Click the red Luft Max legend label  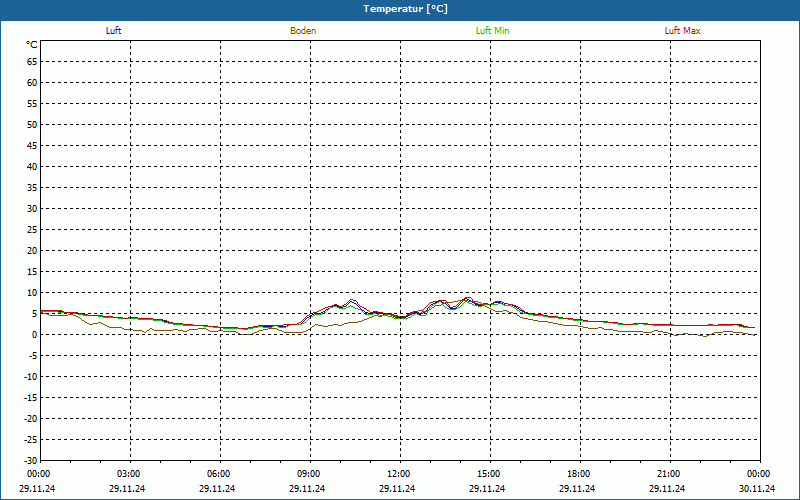coord(682,31)
